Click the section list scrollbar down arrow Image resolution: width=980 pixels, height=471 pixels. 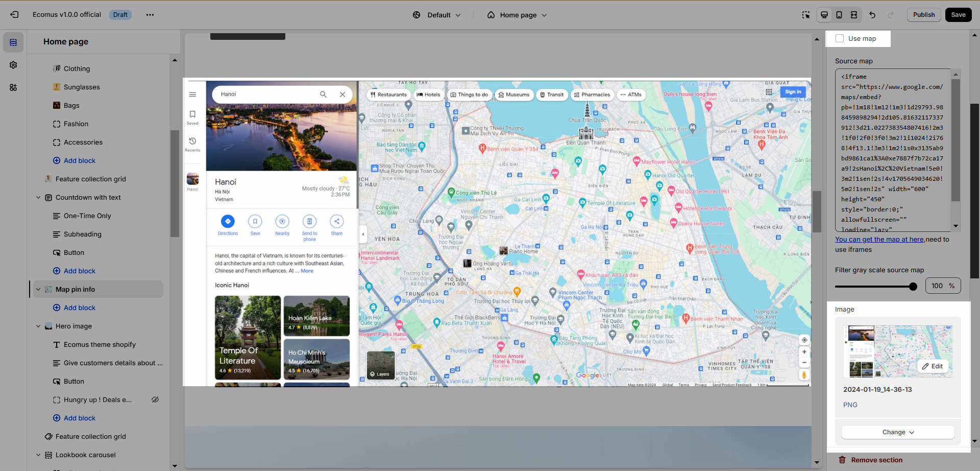[175, 465]
